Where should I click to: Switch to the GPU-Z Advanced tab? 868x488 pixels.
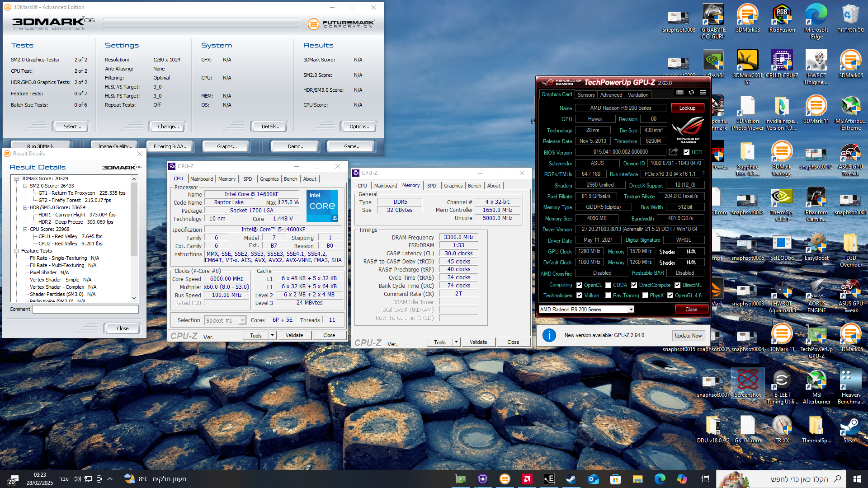click(x=611, y=95)
